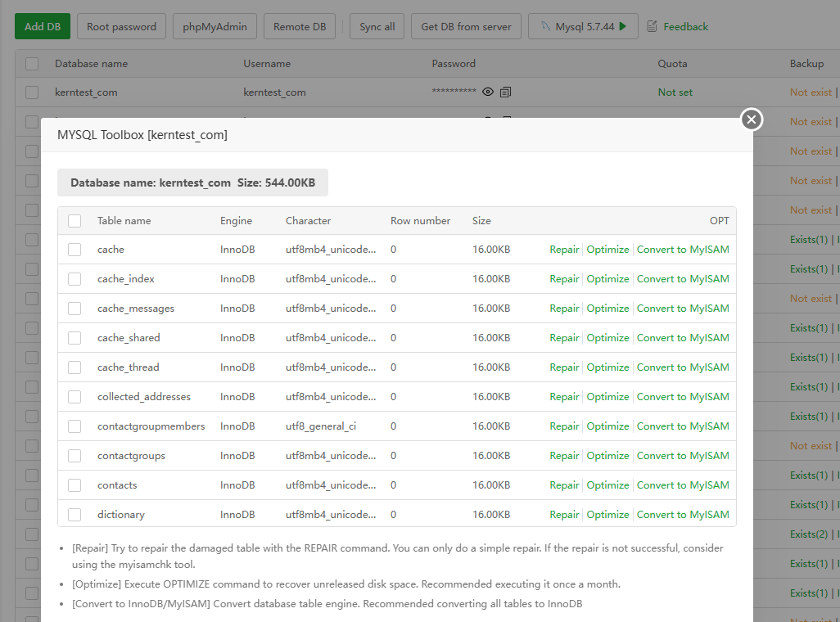
Task: Optimize the cache_messages table
Action: point(607,309)
